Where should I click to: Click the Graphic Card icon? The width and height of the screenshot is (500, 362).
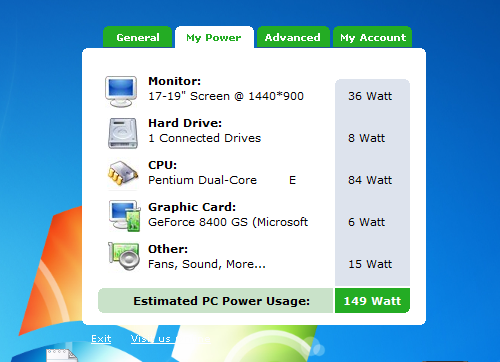click(x=124, y=216)
